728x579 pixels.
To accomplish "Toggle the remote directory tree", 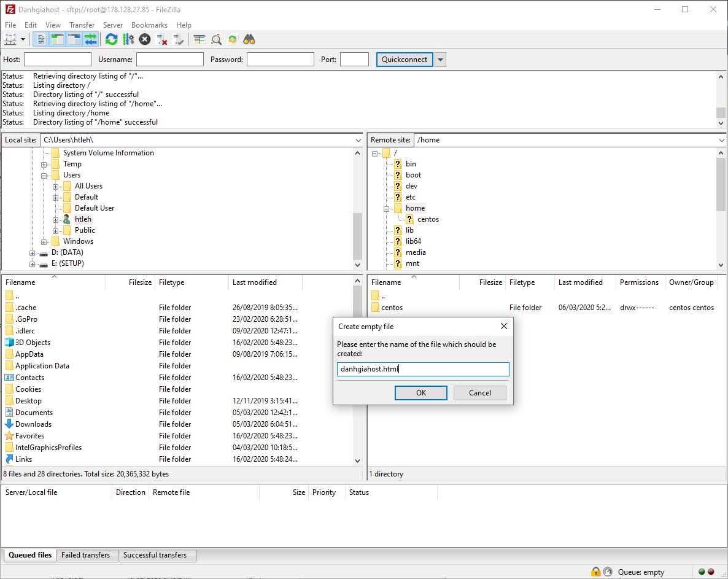I will [74, 39].
